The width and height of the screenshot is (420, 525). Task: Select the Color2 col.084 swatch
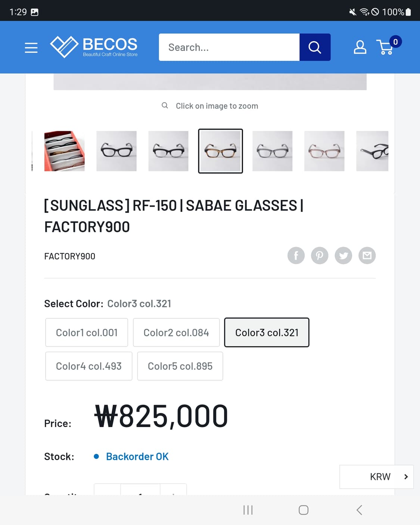click(176, 332)
